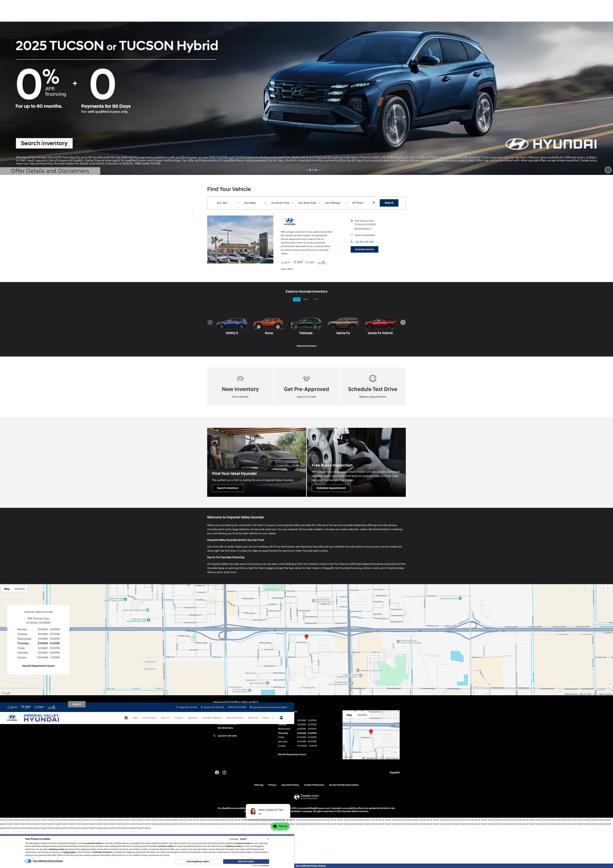Viewport: 613px width, 868px height.
Task: Click the All Filters sliders icon
Action: click(374, 203)
